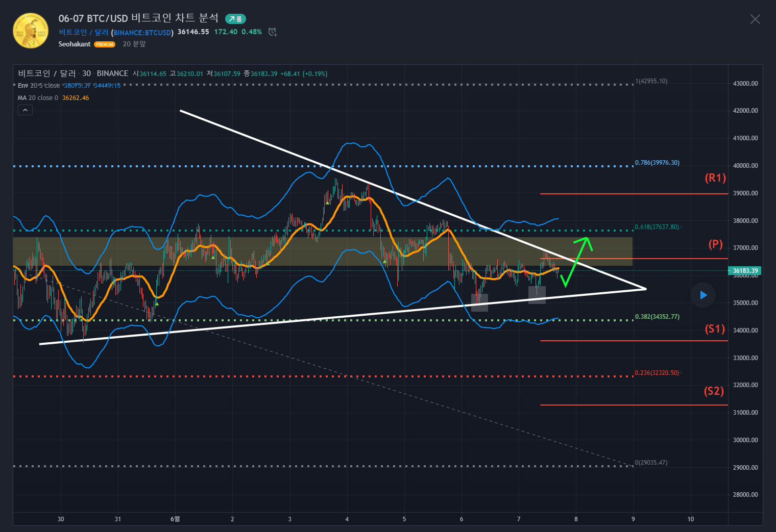Screen dimensions: 776x532
Task: Click the orange PREMIUM badge
Action: (105, 44)
